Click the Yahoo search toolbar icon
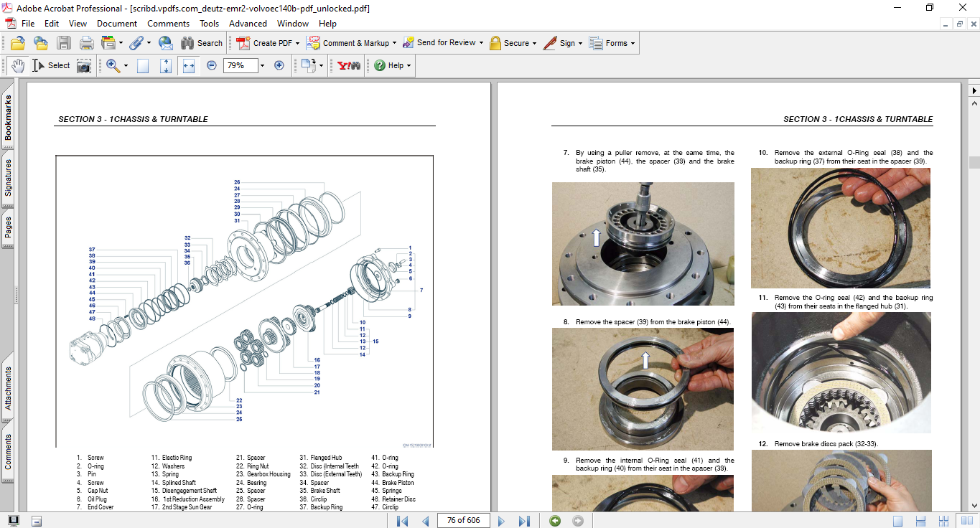This screenshot has width=980, height=528. tap(349, 65)
